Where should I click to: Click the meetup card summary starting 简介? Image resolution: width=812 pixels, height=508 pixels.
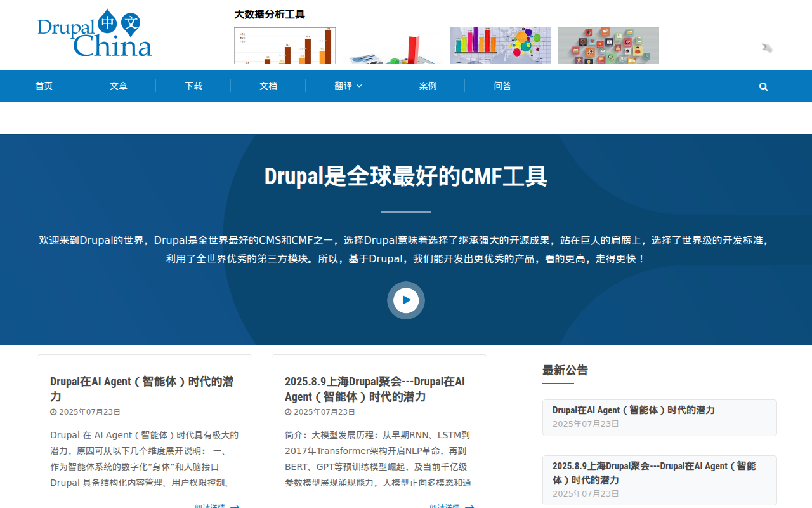pos(378,459)
